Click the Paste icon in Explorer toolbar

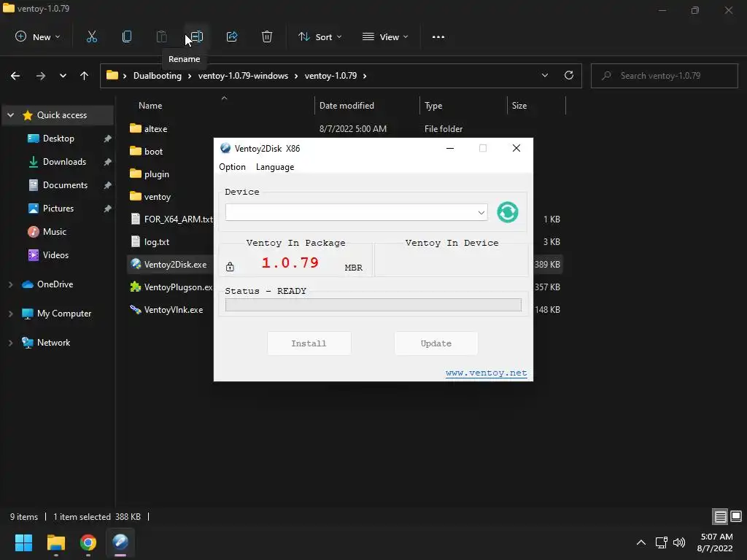click(161, 36)
